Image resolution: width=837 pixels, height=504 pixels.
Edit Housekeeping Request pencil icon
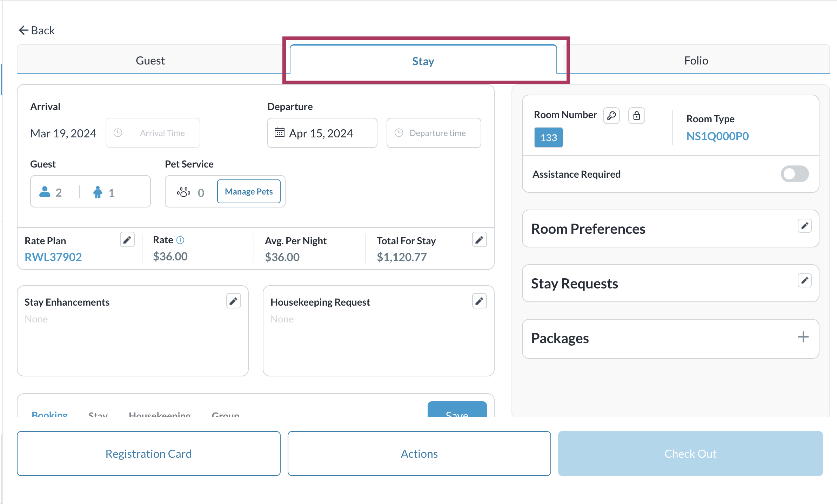point(479,301)
